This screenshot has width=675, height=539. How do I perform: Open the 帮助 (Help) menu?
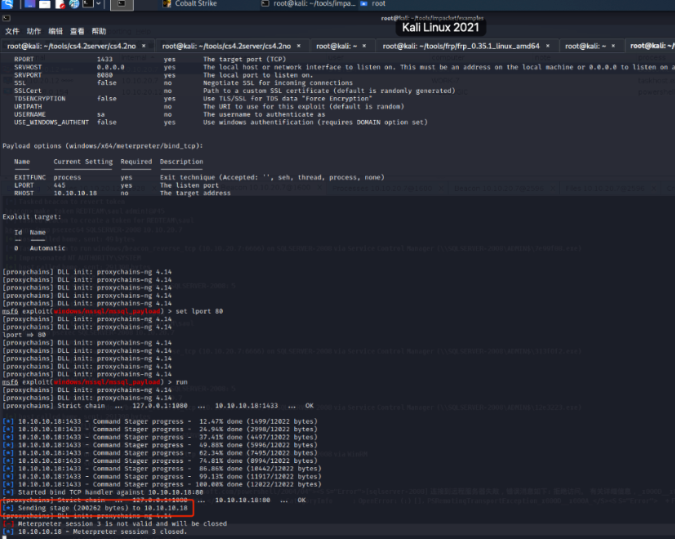(99, 31)
